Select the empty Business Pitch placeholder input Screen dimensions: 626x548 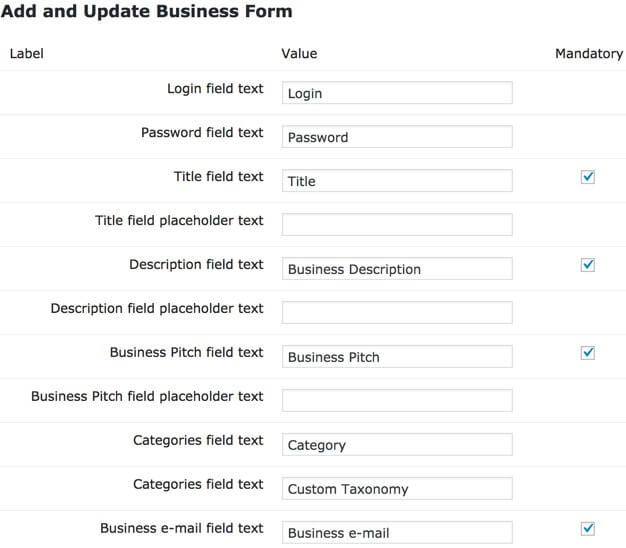tap(397, 401)
